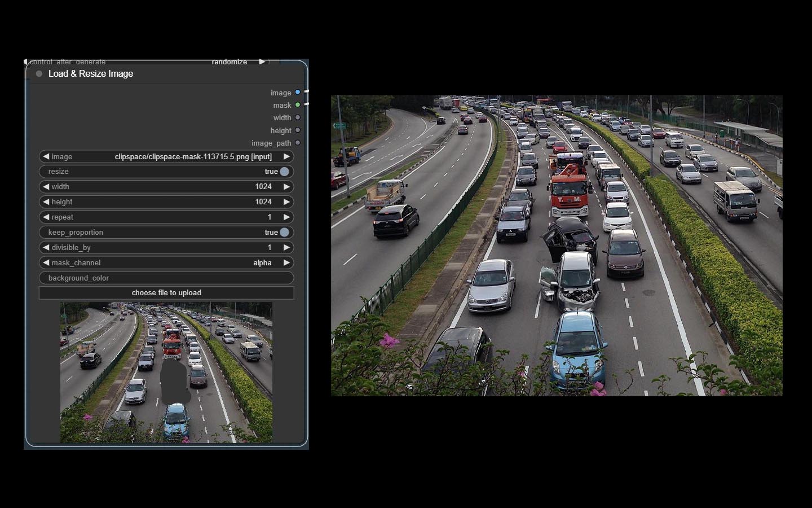Viewport: 812px width, 508px height.
Task: Decrease the height value with the left arrow
Action: (x=46, y=202)
